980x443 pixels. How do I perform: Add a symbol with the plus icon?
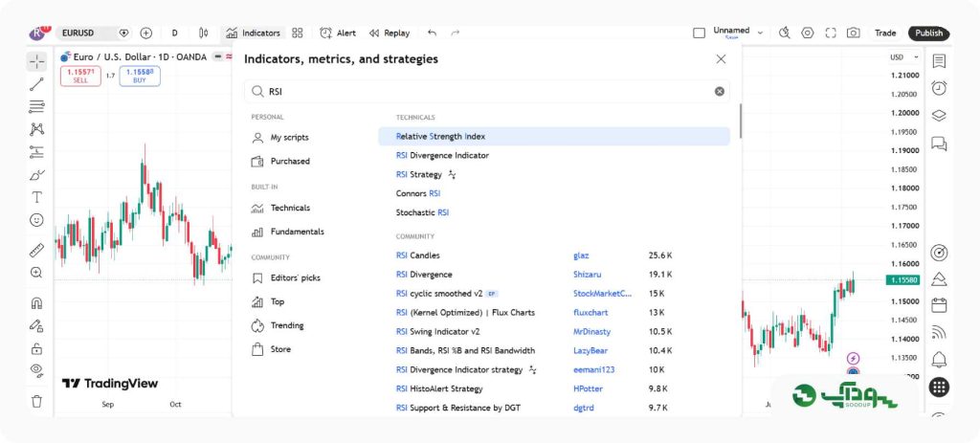click(x=146, y=33)
